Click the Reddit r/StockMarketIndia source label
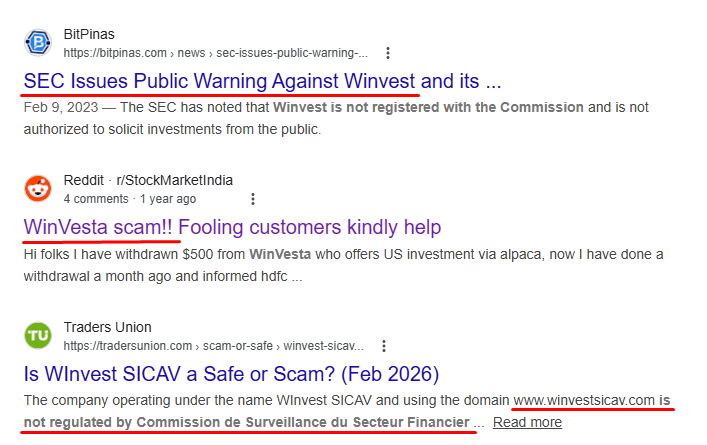The image size is (707, 445). pos(148,180)
